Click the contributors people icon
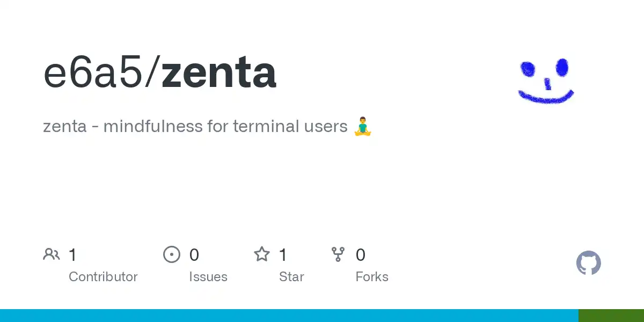 pyautogui.click(x=52, y=254)
